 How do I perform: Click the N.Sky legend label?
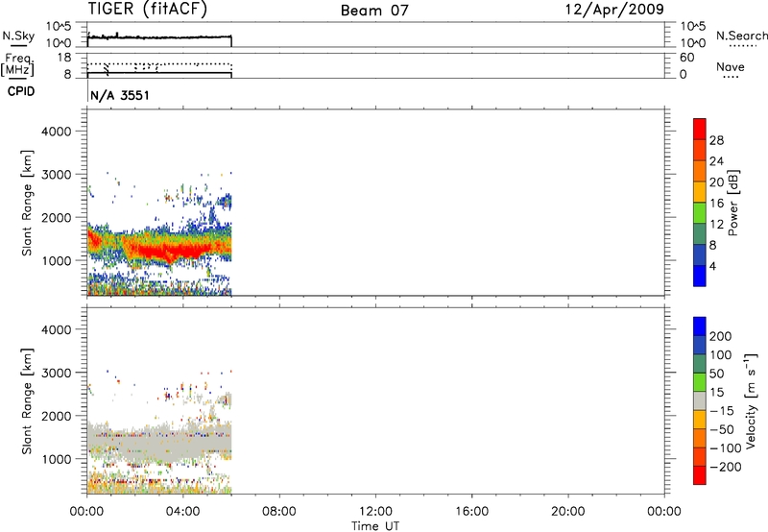pyautogui.click(x=18, y=36)
